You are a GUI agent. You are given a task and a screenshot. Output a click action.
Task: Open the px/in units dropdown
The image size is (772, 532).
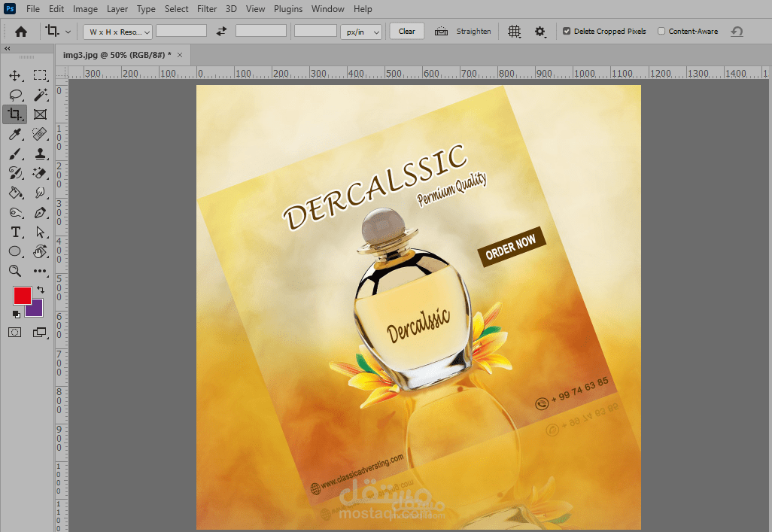tap(361, 32)
